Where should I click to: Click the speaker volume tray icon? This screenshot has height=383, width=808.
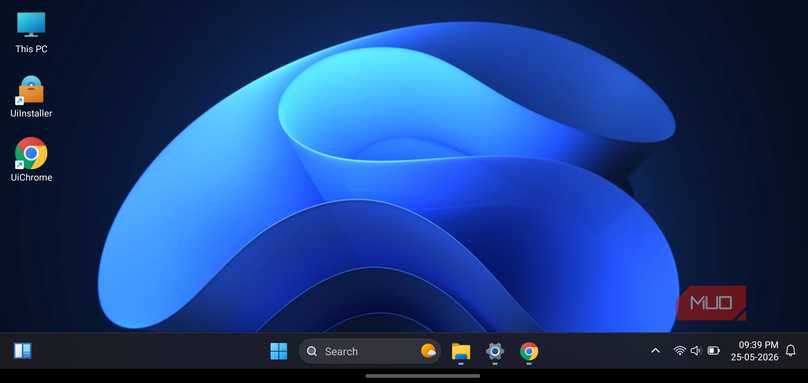coord(696,351)
